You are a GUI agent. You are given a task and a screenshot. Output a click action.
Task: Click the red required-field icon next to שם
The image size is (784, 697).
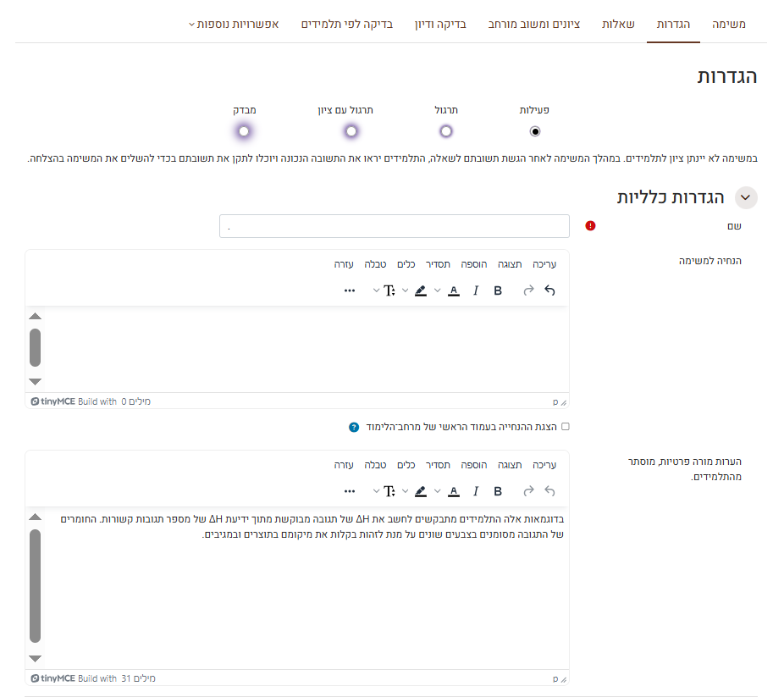point(590,226)
